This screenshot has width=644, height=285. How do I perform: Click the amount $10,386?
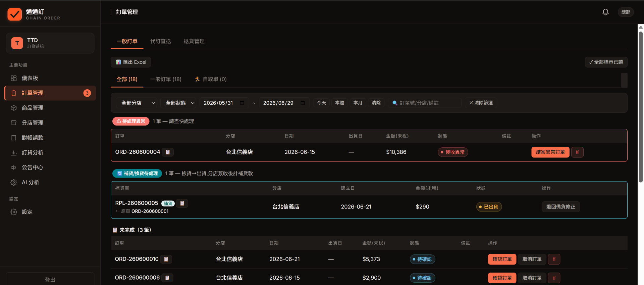tap(396, 152)
